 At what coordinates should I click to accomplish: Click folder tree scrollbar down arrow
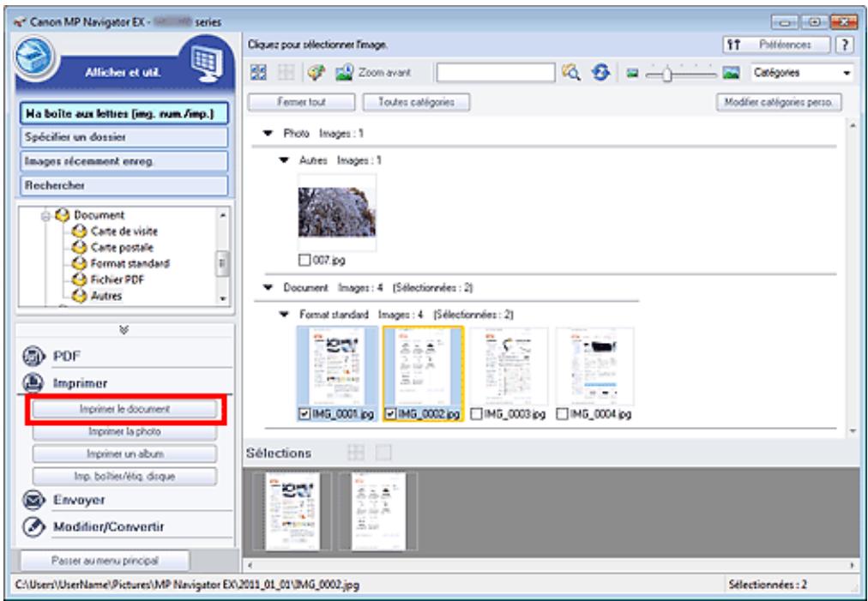point(223,298)
